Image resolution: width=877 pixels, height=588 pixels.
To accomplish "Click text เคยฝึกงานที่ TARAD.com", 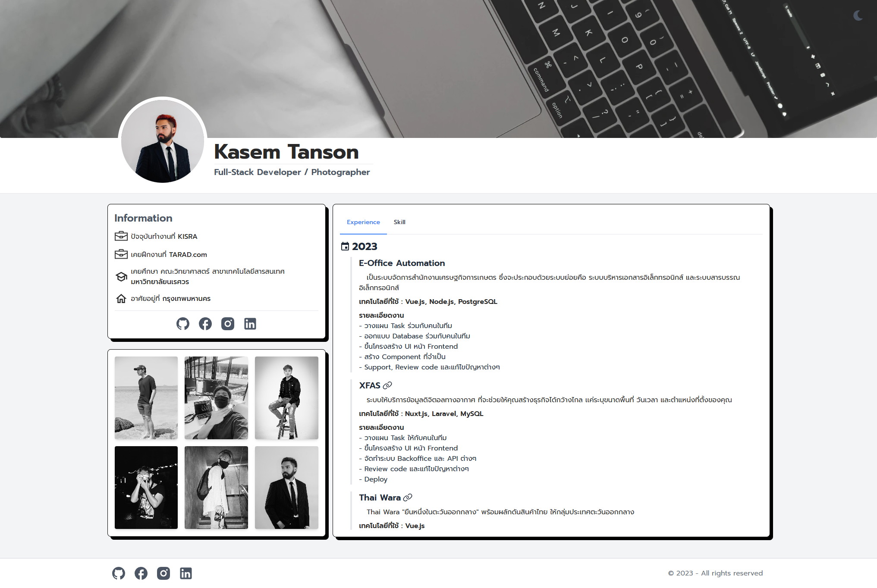I will [169, 254].
